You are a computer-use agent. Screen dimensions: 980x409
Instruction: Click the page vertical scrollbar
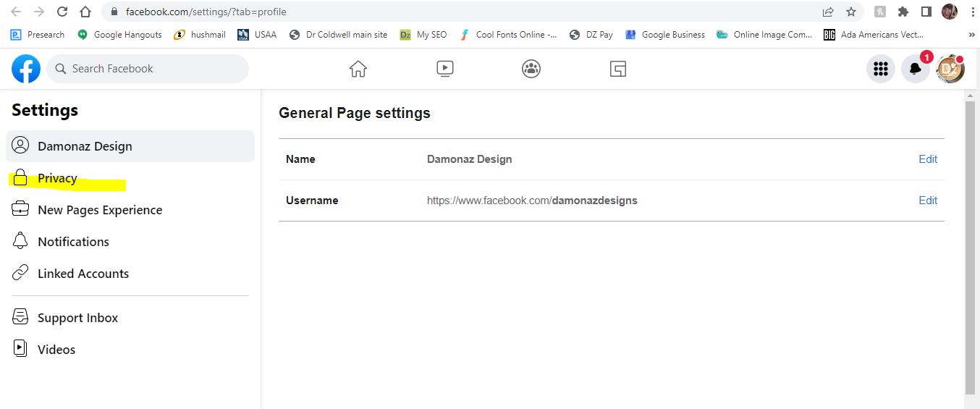970,248
